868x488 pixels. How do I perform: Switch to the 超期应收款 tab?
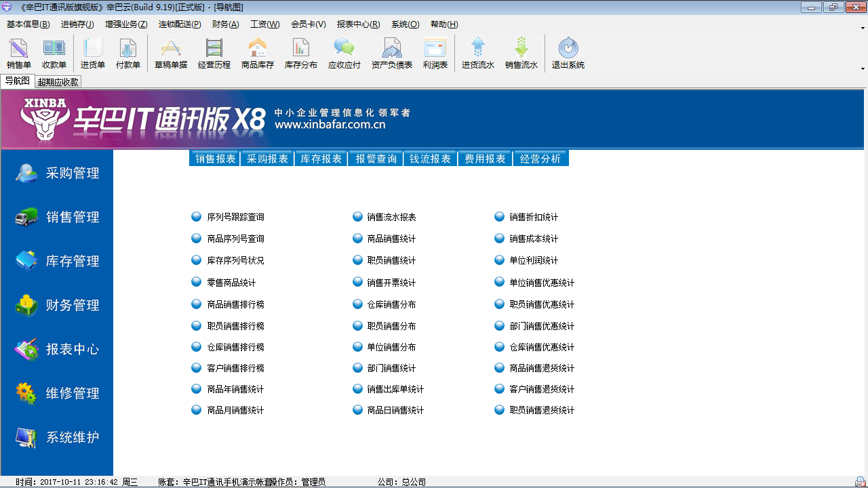(58, 82)
